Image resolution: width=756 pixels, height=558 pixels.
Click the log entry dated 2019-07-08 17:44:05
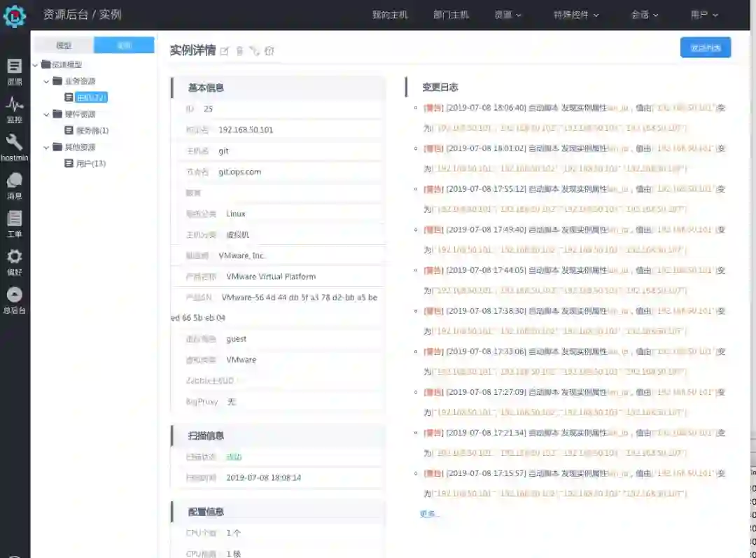coord(574,280)
